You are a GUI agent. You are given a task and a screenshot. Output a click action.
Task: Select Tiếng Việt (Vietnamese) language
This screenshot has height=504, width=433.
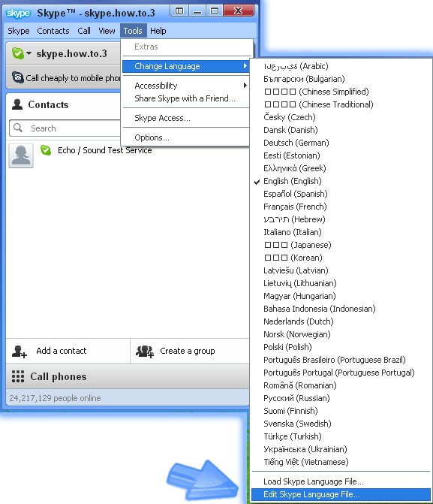pyautogui.click(x=305, y=462)
